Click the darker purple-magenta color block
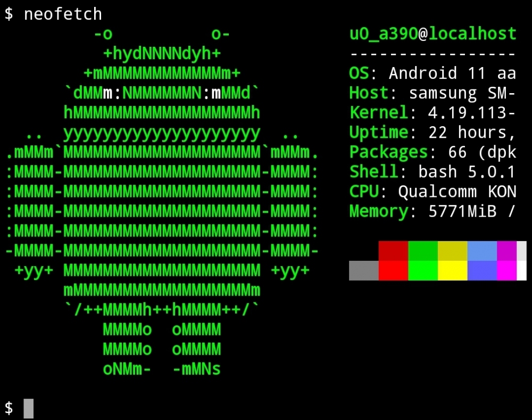This screenshot has width=532, height=420. (507, 251)
